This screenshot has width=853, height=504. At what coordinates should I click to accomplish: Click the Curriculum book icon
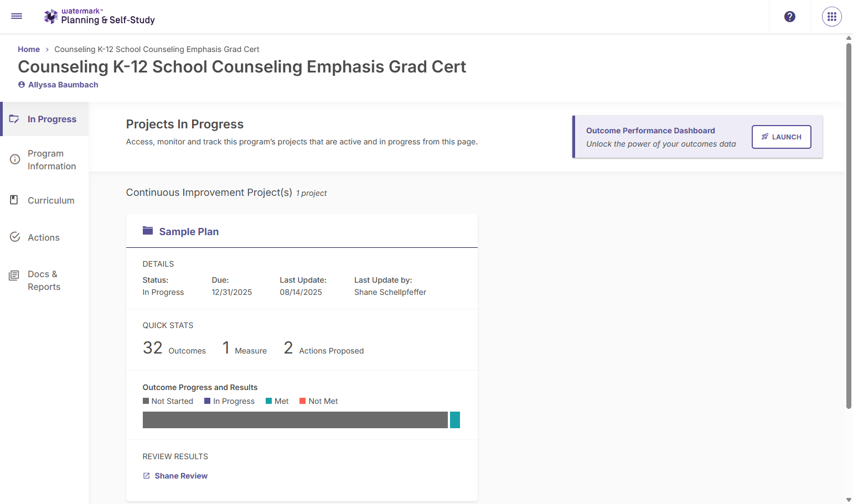14,200
